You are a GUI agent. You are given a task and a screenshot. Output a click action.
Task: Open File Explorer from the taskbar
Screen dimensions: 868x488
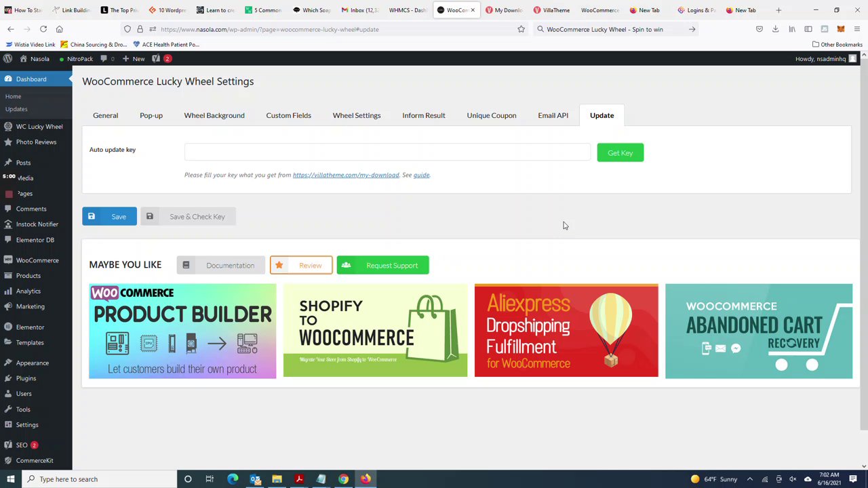277,479
